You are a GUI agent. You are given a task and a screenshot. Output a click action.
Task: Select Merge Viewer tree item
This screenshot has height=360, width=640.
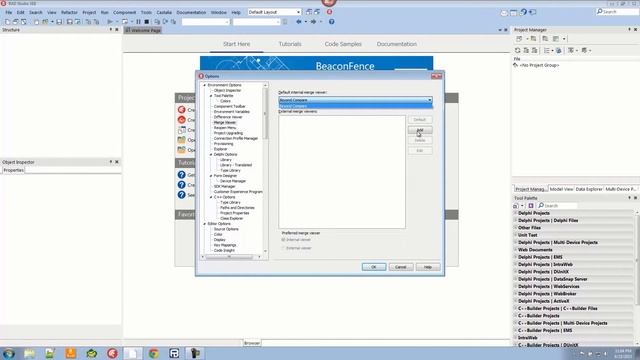(224, 122)
